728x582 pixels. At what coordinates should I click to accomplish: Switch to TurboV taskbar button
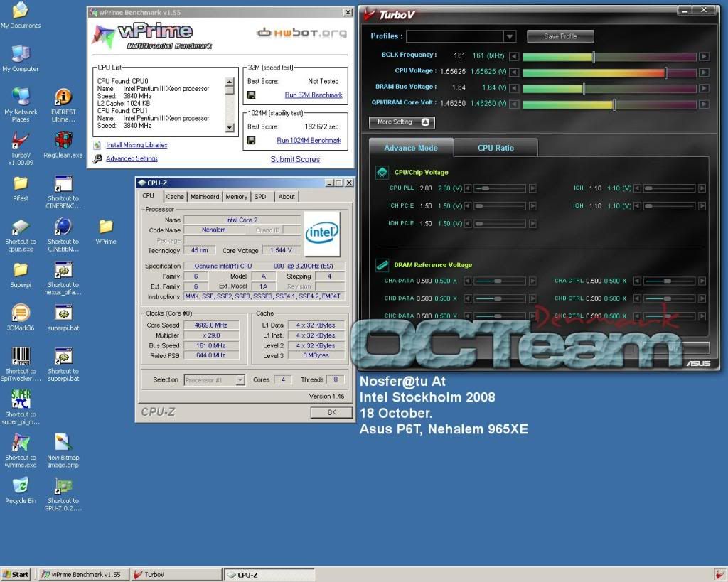176,575
